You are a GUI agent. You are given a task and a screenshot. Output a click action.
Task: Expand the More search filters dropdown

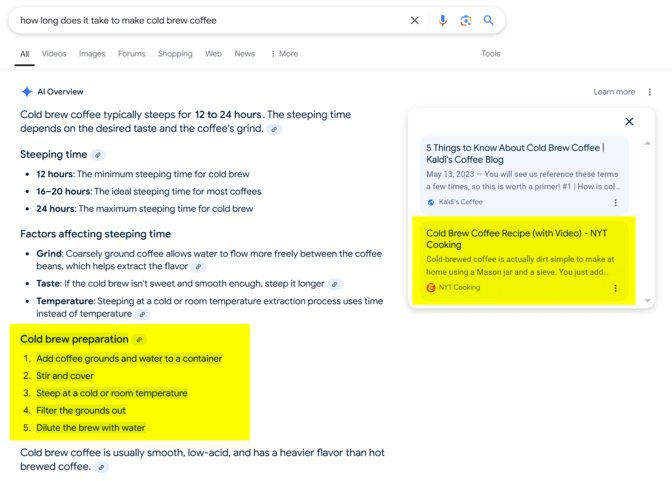coord(284,54)
